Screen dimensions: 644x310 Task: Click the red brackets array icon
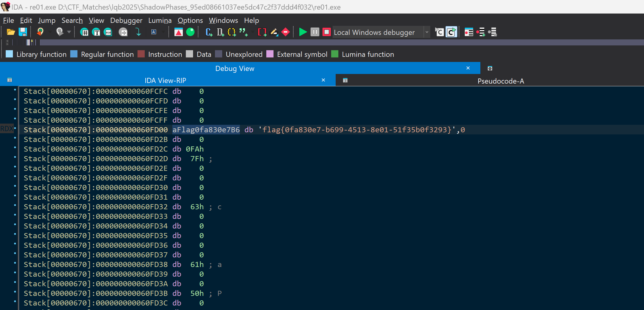click(x=262, y=32)
